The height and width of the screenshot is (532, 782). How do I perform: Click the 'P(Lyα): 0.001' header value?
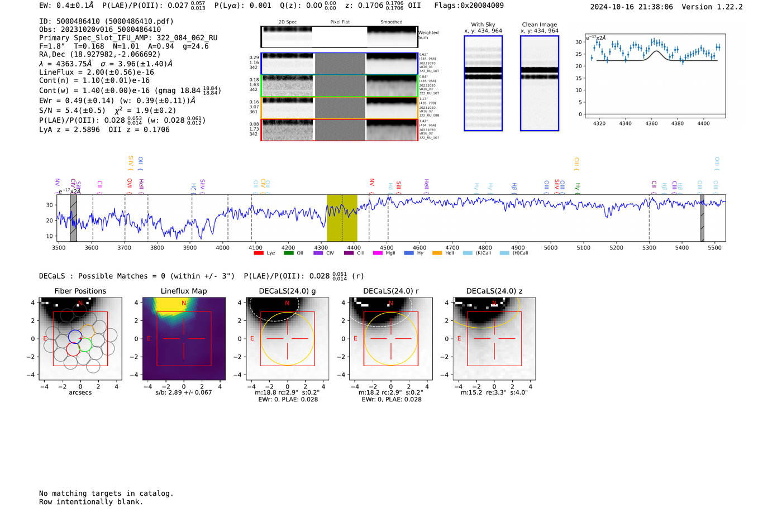click(242, 6)
